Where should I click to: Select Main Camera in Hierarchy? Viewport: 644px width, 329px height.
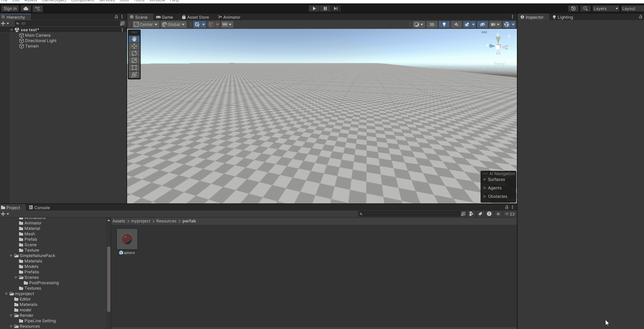point(38,35)
